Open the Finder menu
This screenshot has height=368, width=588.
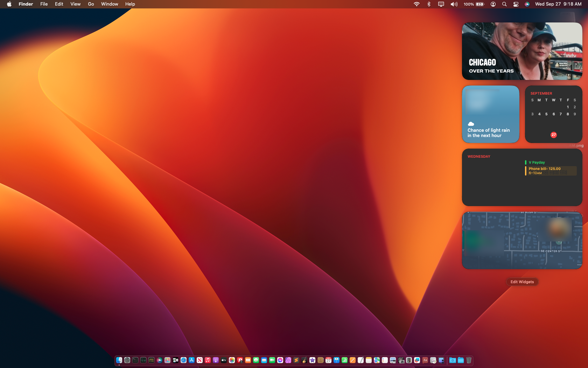click(x=26, y=4)
